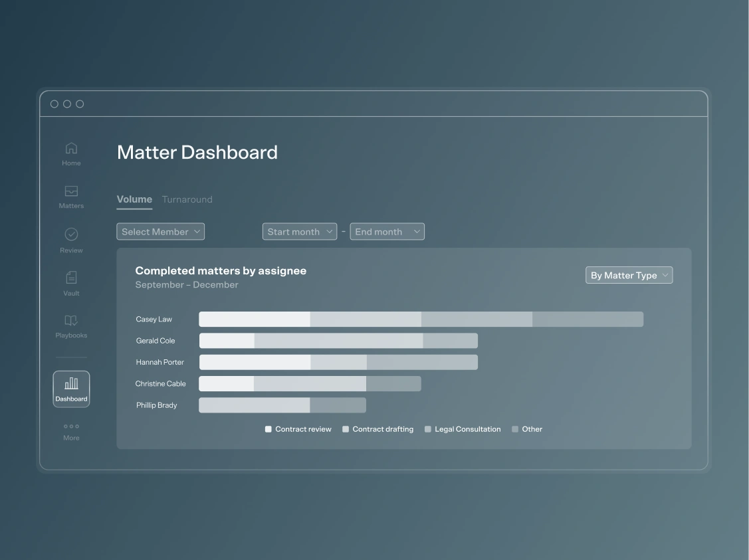Open the Playbooks book icon
Viewport: 749px width, 560px height.
[x=71, y=320]
